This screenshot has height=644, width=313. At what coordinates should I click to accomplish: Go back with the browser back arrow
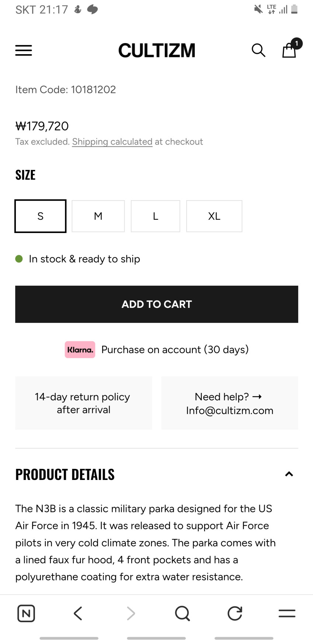[78, 613]
